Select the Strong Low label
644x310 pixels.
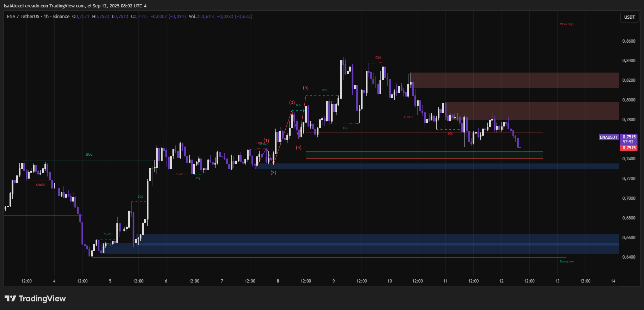(x=566, y=261)
